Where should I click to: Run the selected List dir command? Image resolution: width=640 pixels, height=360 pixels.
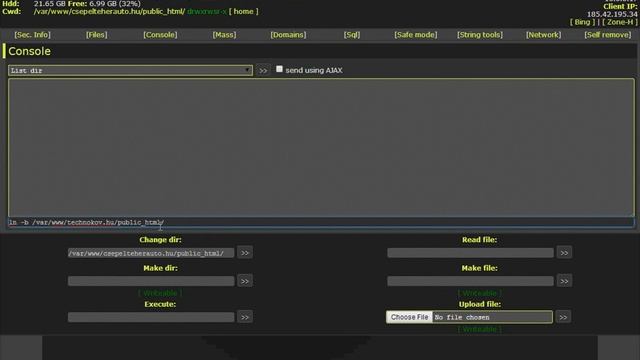click(x=263, y=71)
